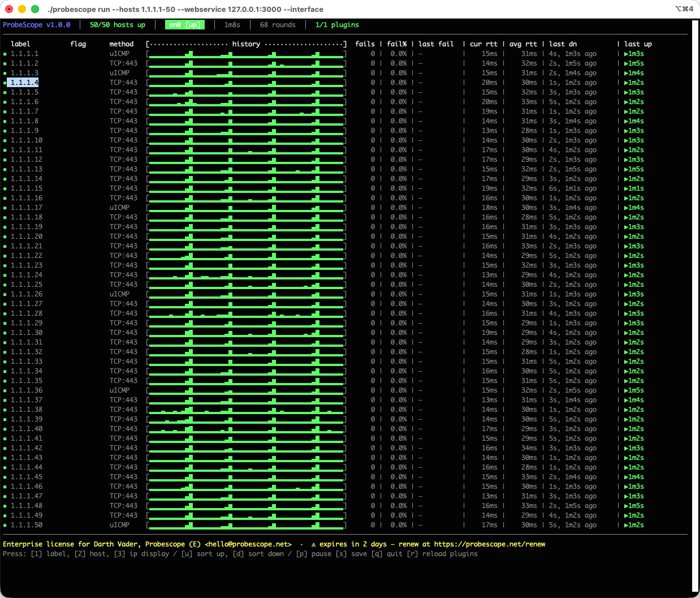Click '6s, 1m1s ago' in row 1.1.1.15
Viewport: 700px width, 598px height.
(x=573, y=189)
